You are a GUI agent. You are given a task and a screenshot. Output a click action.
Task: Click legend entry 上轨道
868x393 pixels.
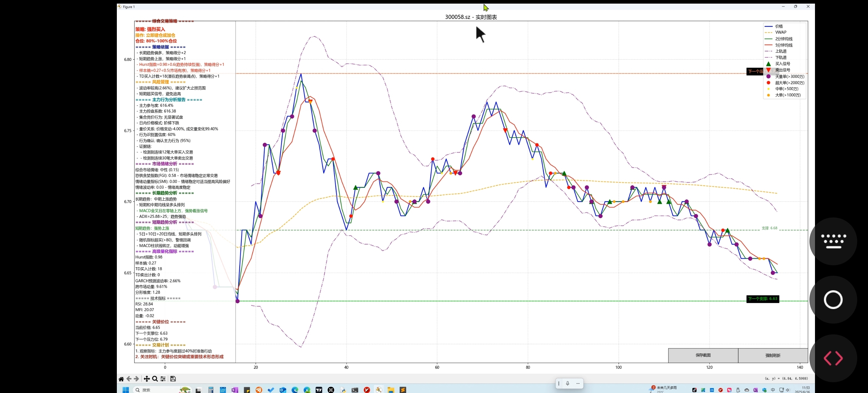[780, 51]
